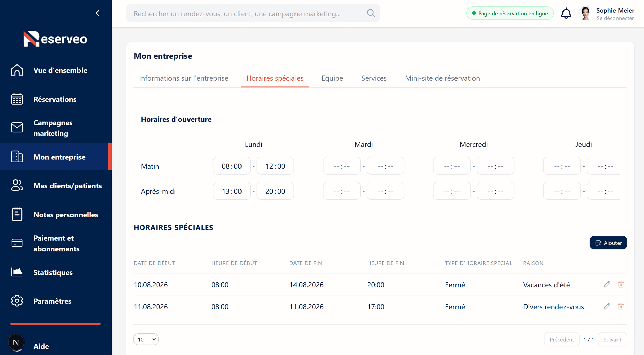Delete the Vacances d'été special hours

click(621, 284)
